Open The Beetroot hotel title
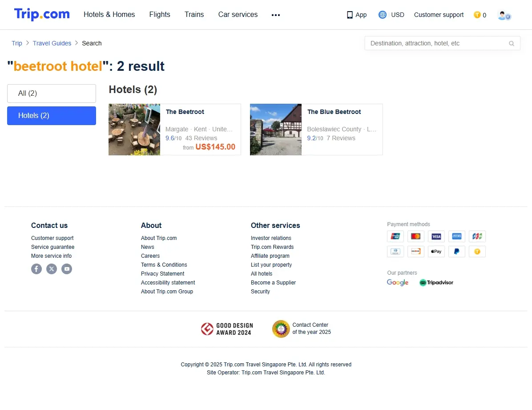The image size is (532, 410). (x=185, y=112)
